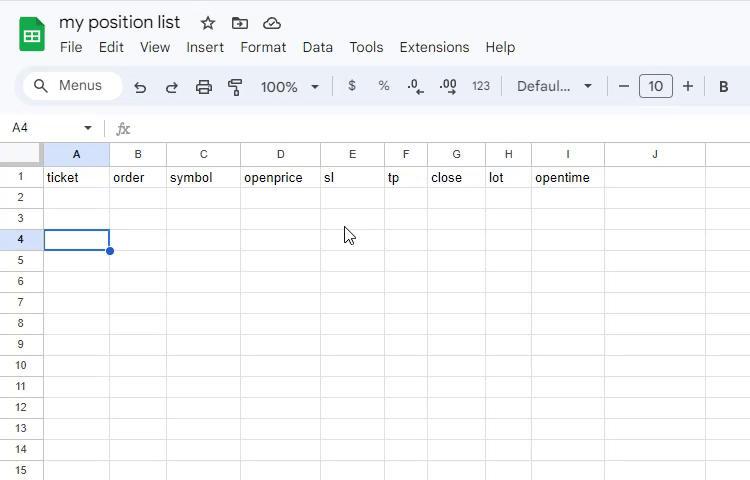Open the Google Sheets home icon

tap(32, 34)
